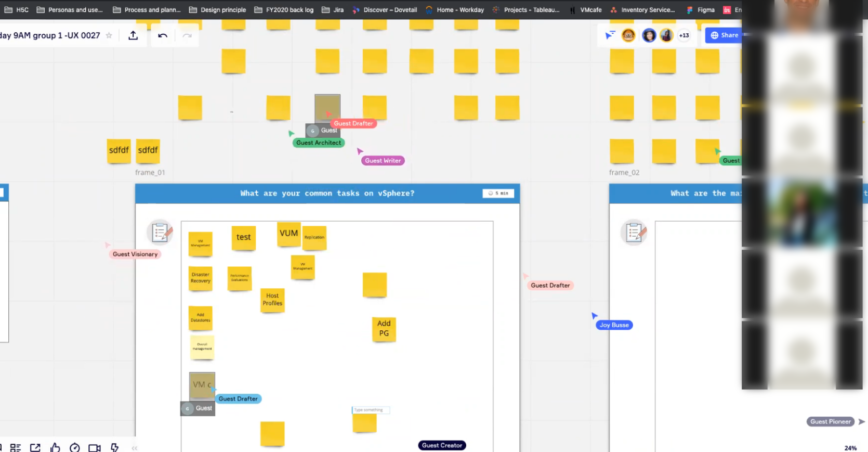Toggle collaborators' cursors visibility
Image resolution: width=868 pixels, height=452 pixels.
610,35
